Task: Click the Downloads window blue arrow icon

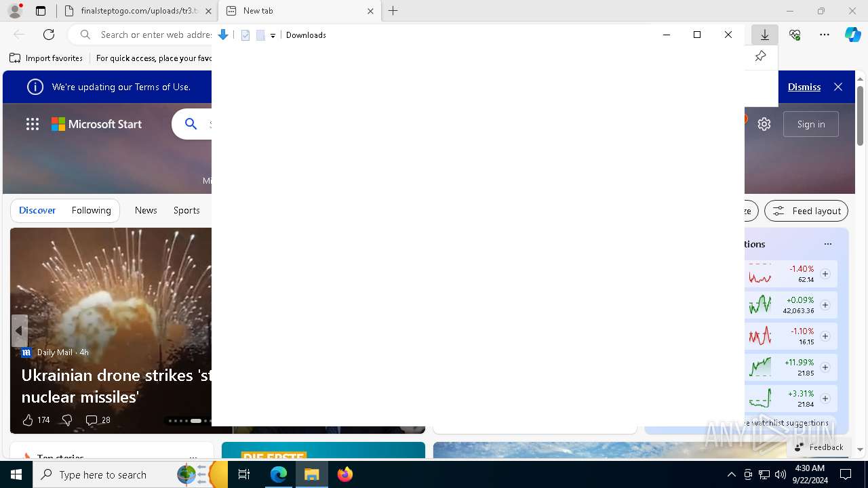Action: tap(222, 35)
